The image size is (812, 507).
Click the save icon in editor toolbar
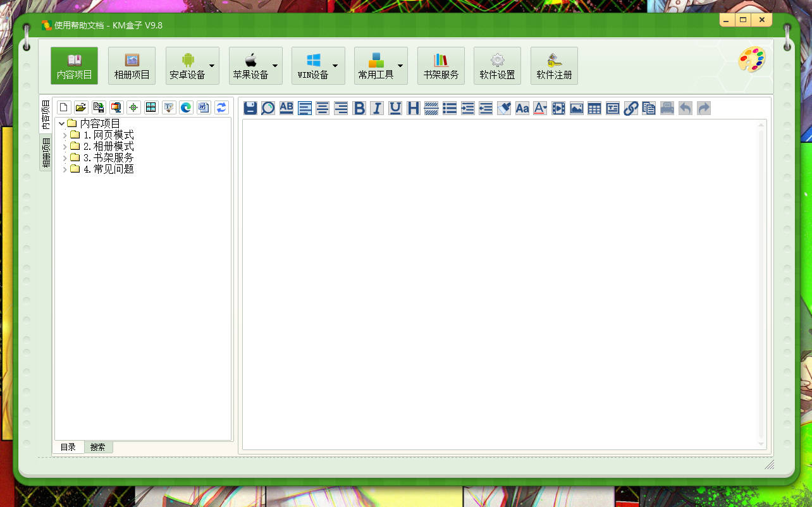point(250,108)
